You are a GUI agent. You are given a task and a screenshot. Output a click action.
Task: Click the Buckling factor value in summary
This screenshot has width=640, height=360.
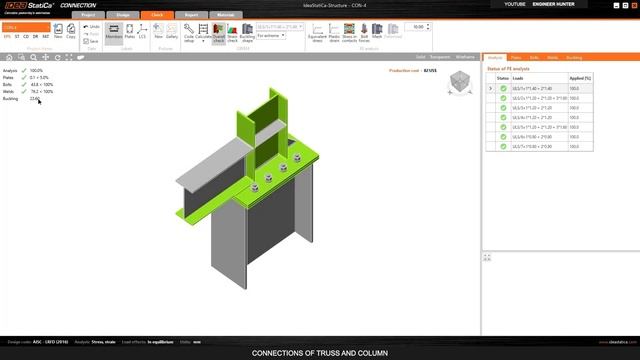35,98
